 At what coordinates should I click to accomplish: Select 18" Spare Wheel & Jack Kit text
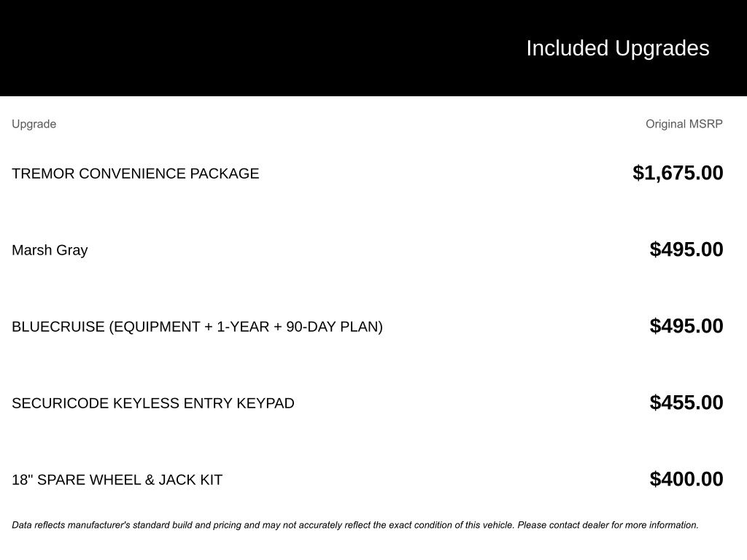pyautogui.click(x=117, y=480)
